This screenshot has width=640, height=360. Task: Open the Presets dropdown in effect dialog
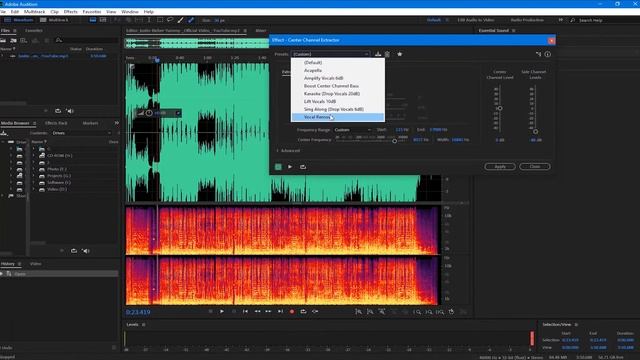click(x=330, y=54)
